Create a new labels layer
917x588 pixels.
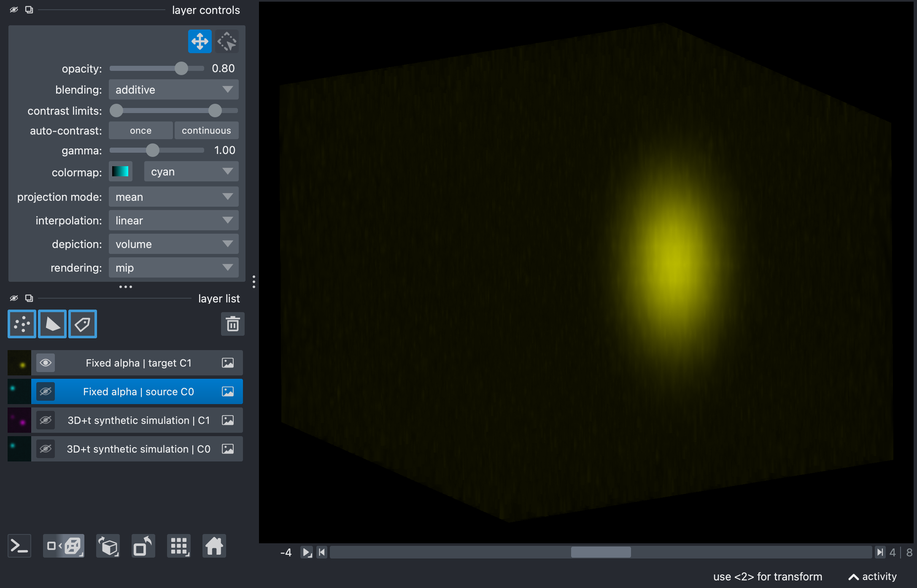click(83, 324)
